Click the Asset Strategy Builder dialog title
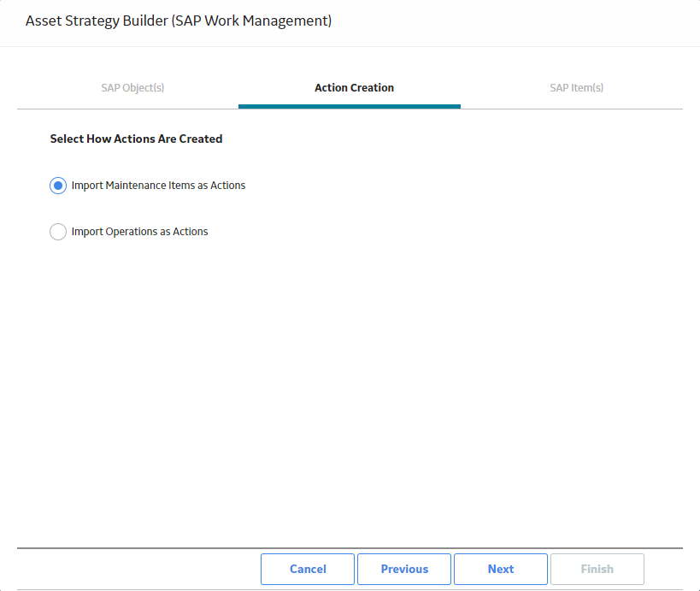The image size is (700, 591). coord(179,21)
